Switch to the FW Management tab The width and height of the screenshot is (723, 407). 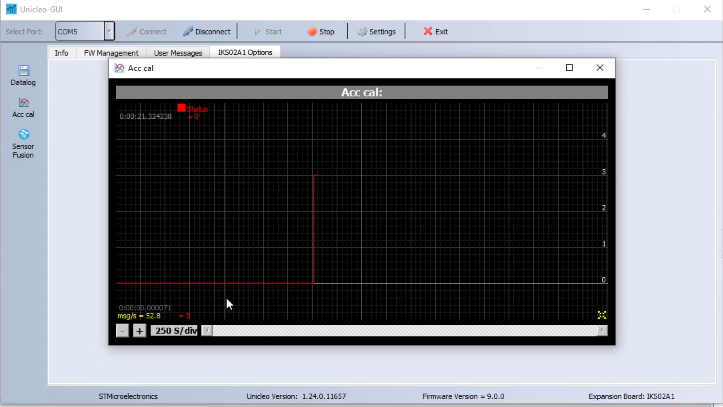click(111, 53)
